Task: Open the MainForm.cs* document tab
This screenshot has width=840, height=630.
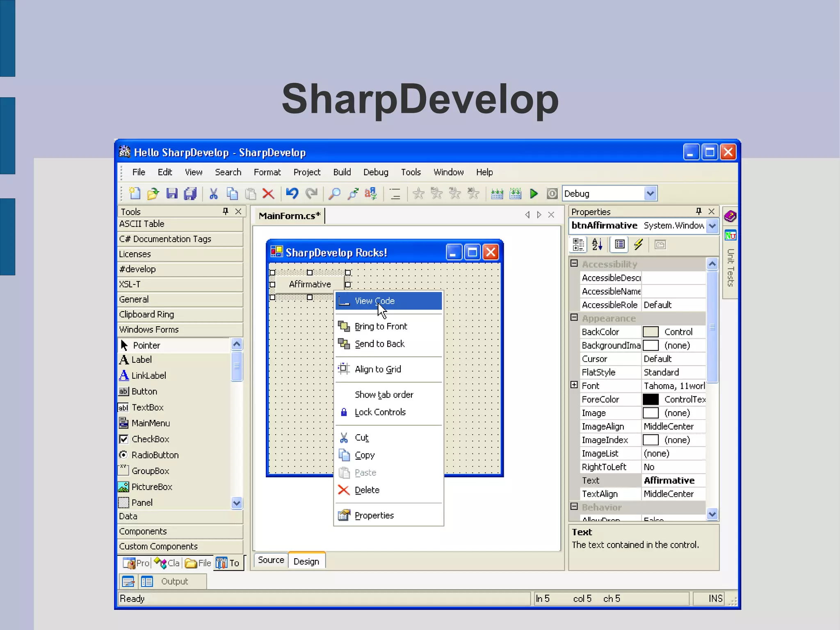Action: (x=289, y=216)
